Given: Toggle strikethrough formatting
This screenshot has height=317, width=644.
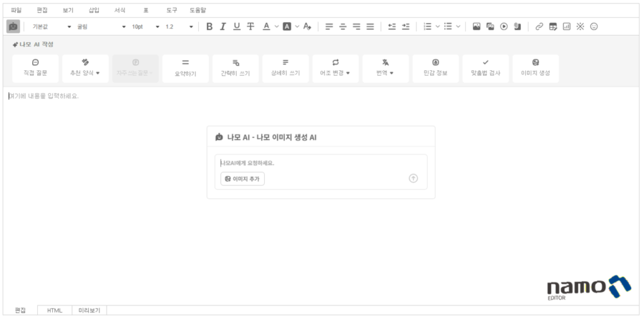Looking at the screenshot, I should (250, 26).
